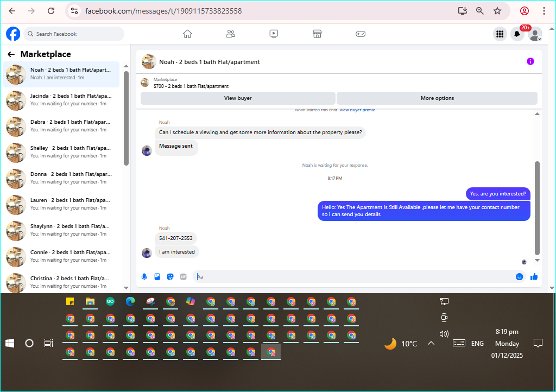Attach a photo using the image icon
Viewport: 556px width, 392px height.
point(157,277)
